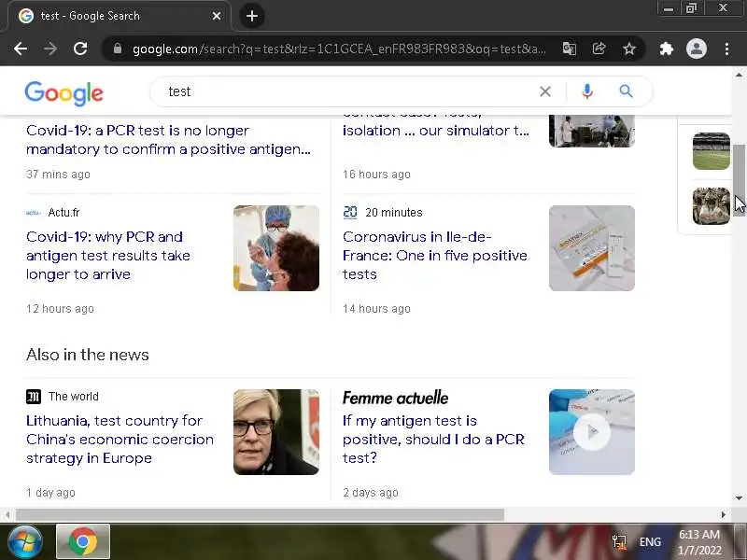The width and height of the screenshot is (747, 560).
Task: Click the Femme actuelle source logo
Action: point(395,398)
